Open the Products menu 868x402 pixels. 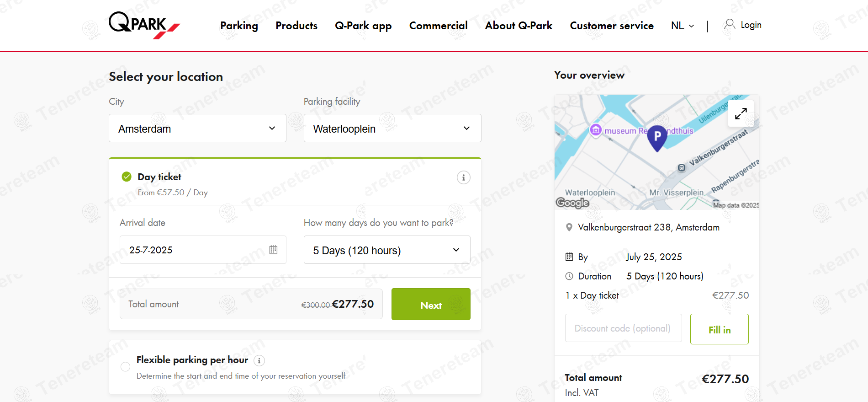tap(296, 26)
